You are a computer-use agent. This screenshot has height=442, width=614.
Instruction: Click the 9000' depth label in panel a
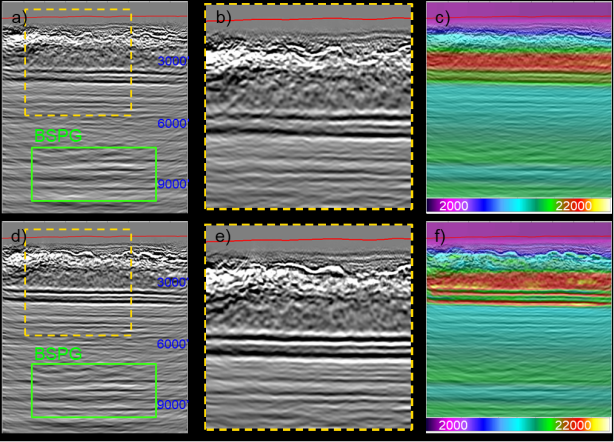tap(173, 184)
